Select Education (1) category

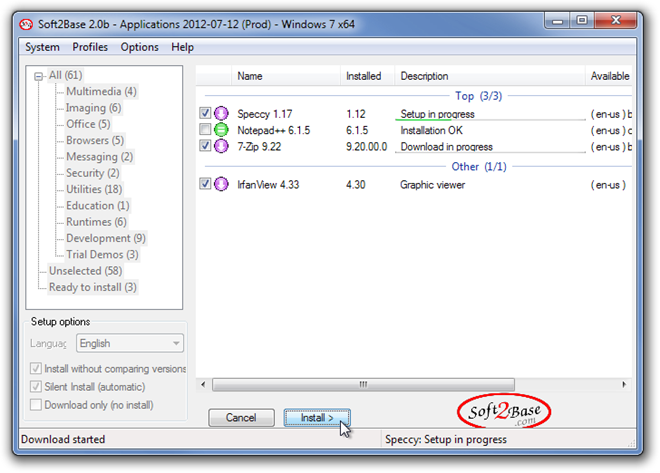[98, 205]
